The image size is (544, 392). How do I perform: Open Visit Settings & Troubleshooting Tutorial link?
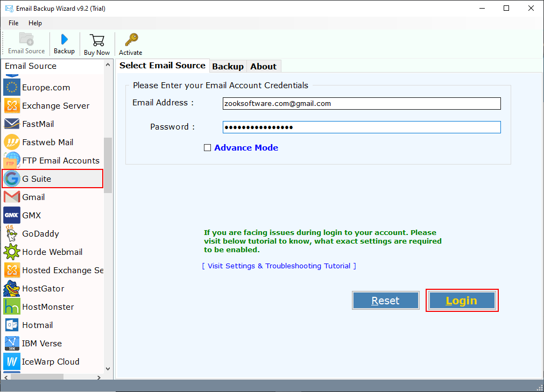coord(279,266)
